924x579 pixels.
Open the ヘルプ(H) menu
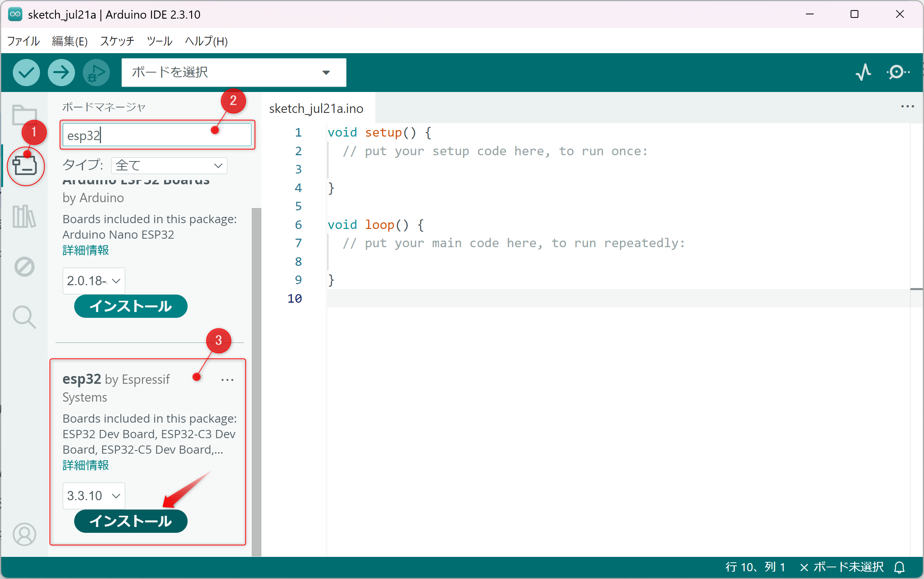pyautogui.click(x=206, y=41)
